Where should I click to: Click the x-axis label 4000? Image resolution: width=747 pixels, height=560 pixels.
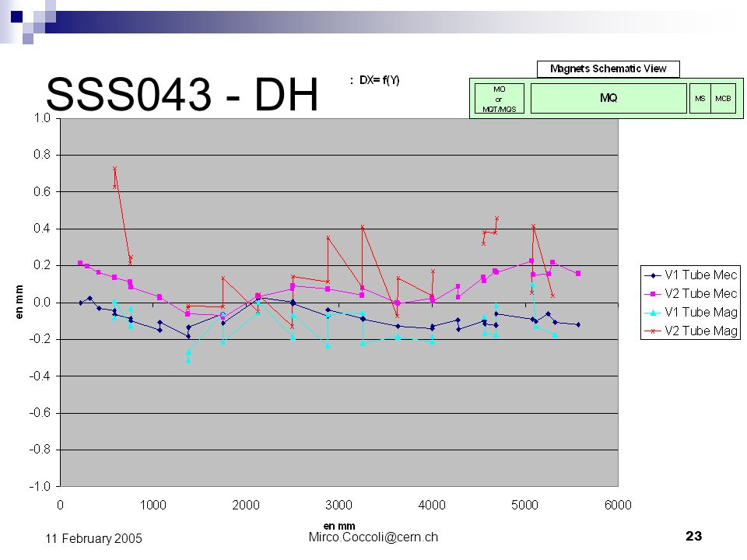tap(432, 505)
